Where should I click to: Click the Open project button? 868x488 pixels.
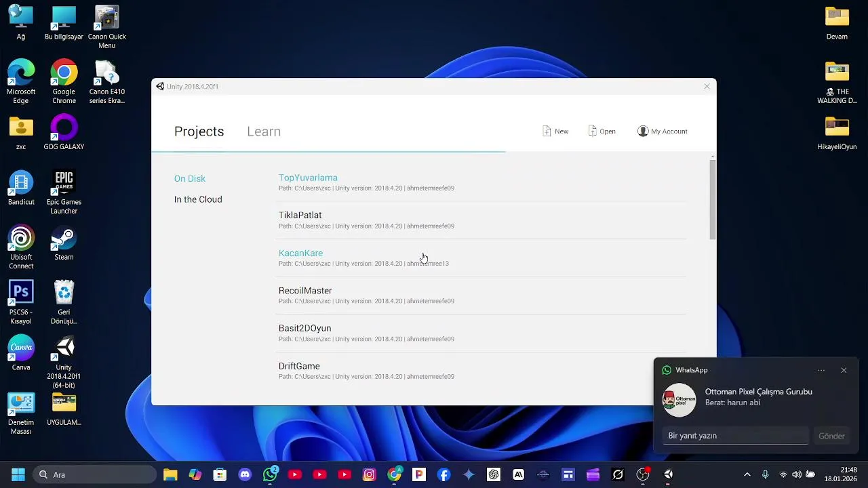pos(601,131)
